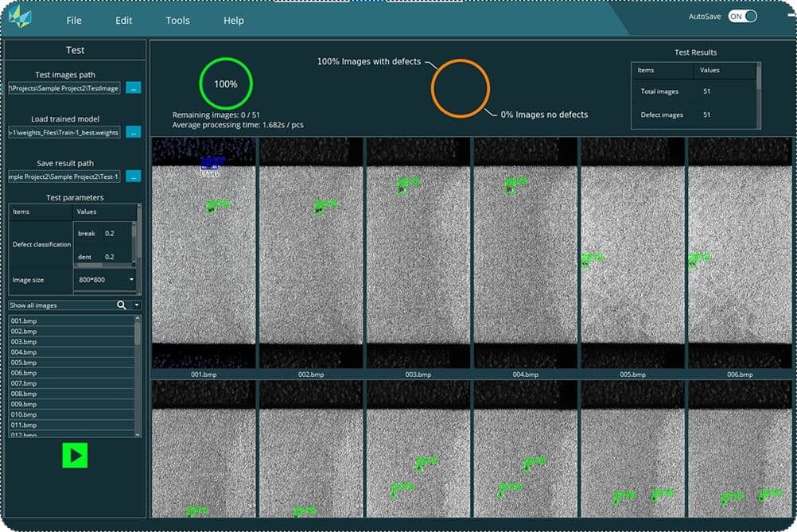Click the Load trained model input field
This screenshot has width=797, height=532.
64,132
